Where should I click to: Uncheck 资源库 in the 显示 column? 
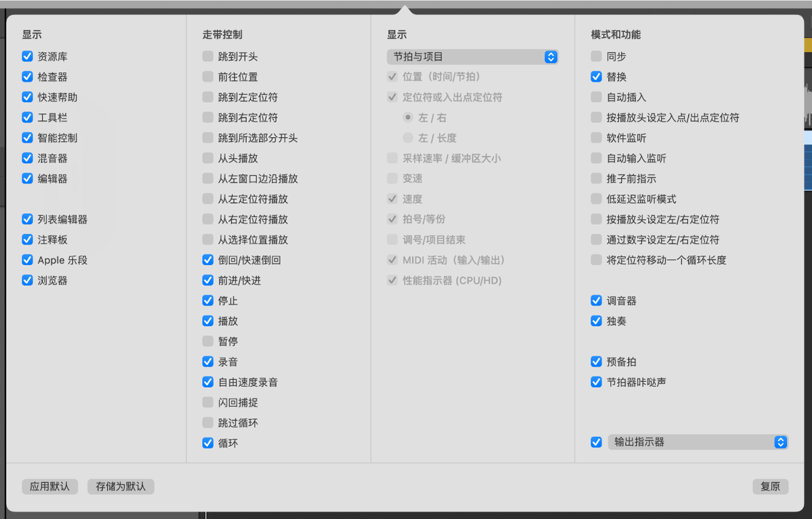click(x=27, y=56)
